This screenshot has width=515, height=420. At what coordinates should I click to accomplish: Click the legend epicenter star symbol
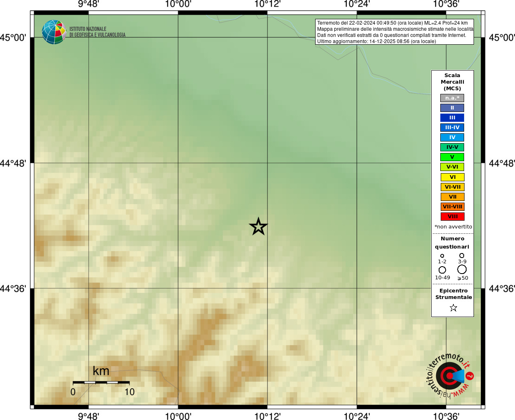pyautogui.click(x=453, y=308)
